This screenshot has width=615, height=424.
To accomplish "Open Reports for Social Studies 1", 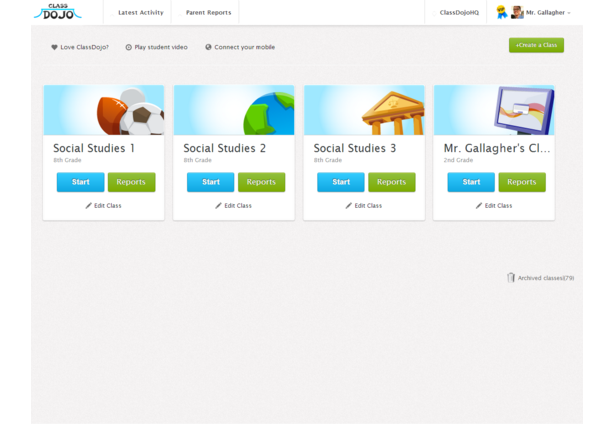I will (131, 182).
